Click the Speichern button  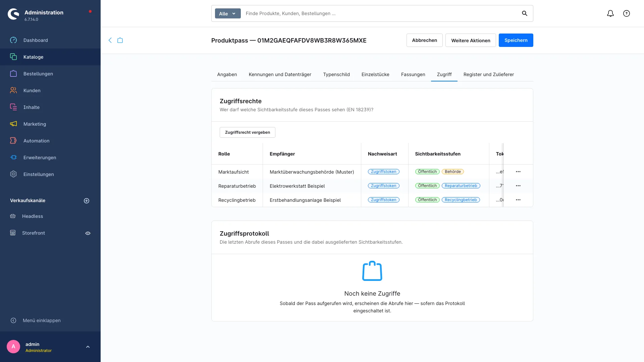click(516, 40)
